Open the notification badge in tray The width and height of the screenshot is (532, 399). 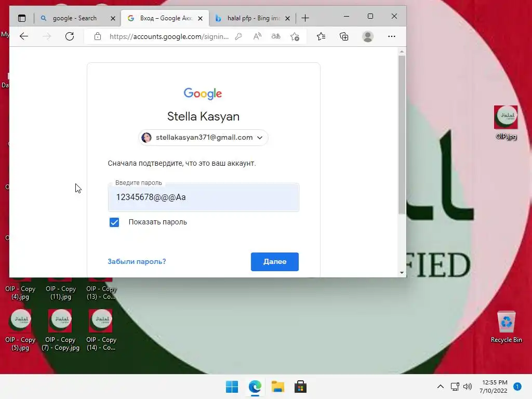(517, 387)
